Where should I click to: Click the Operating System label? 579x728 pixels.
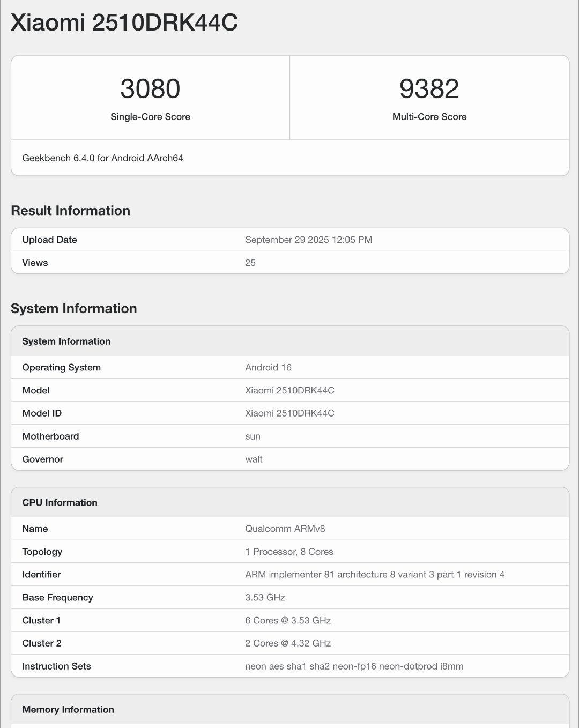click(x=62, y=367)
